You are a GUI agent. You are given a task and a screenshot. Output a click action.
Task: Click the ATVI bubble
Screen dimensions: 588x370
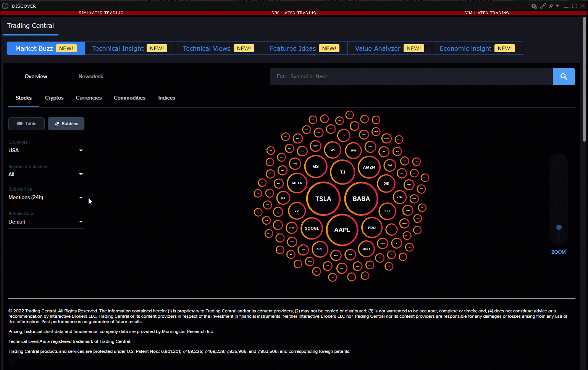(x=408, y=210)
